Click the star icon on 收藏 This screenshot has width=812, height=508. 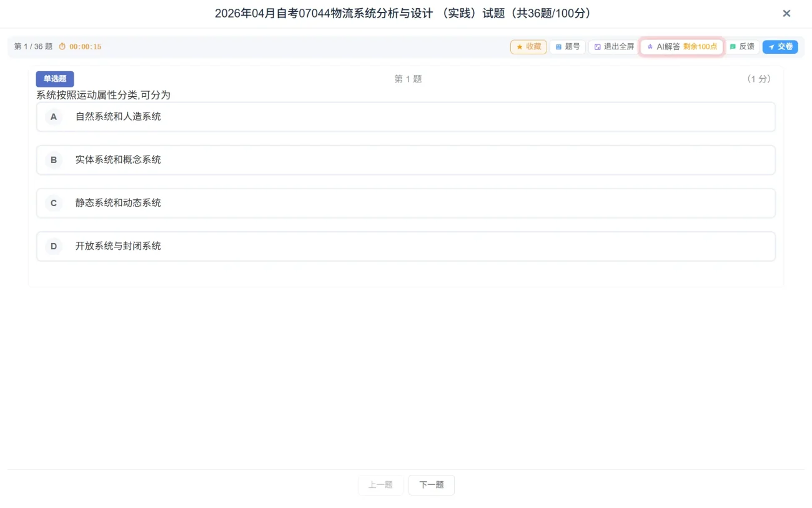(x=519, y=47)
